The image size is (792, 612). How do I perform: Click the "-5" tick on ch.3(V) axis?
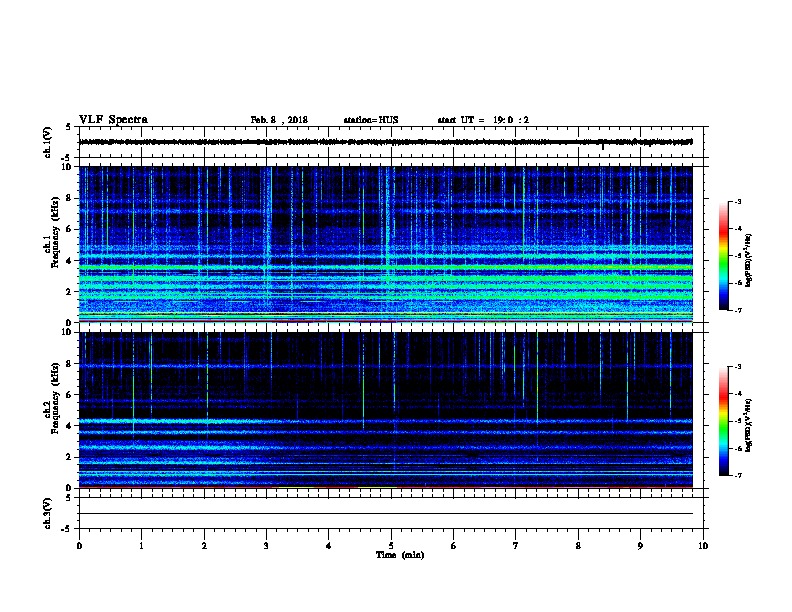tap(67, 529)
